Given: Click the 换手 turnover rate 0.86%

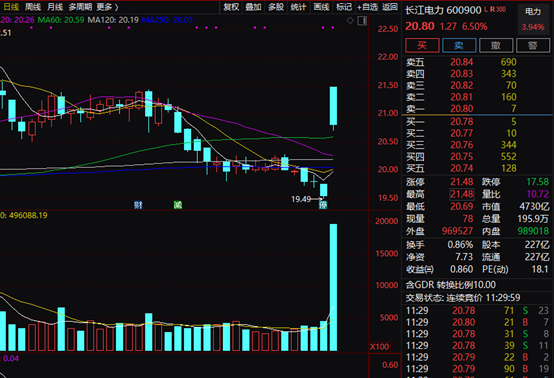Looking at the screenshot, I should point(460,245).
